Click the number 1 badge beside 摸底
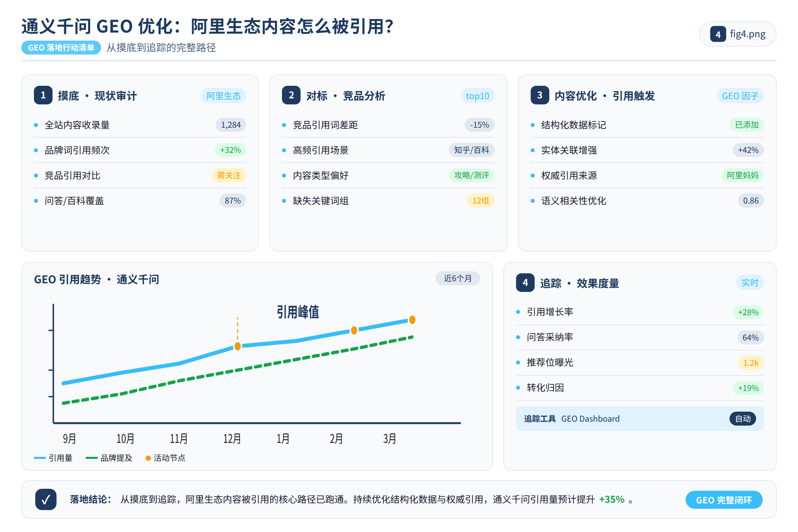Screen dimensions: 798x532 click(43, 95)
